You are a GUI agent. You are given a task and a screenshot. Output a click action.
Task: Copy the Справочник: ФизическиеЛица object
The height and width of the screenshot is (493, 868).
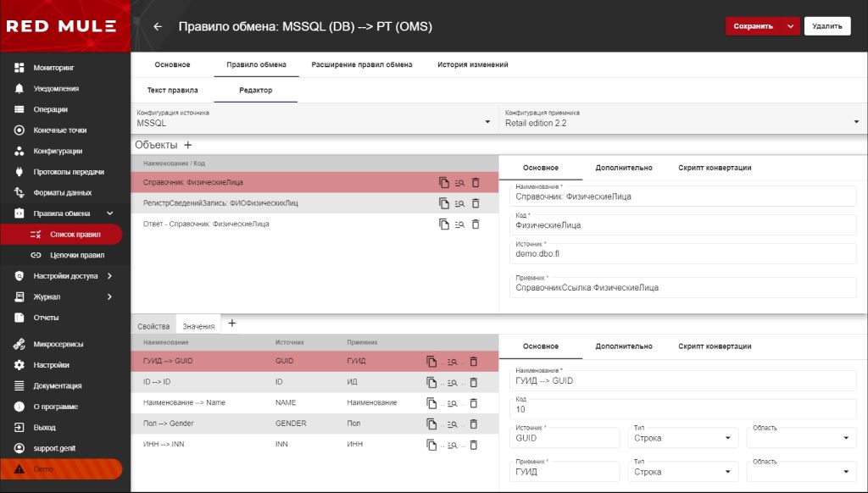tap(444, 183)
